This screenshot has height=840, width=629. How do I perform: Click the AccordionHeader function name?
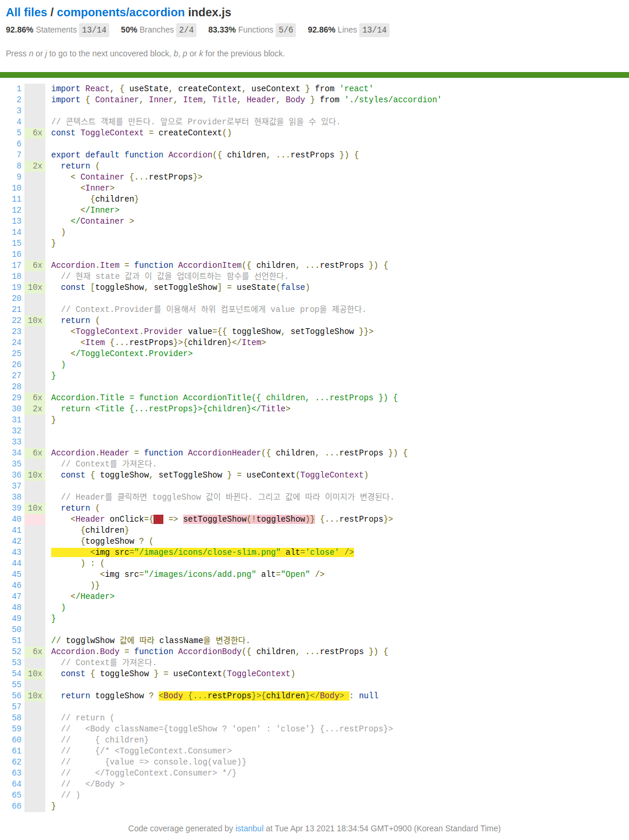point(224,453)
